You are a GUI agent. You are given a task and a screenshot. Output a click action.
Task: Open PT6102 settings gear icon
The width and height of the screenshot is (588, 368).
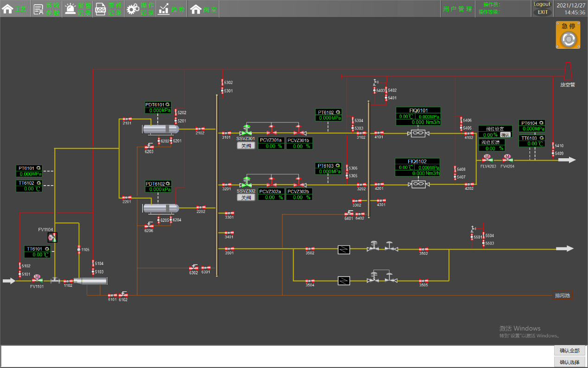pos(338,112)
